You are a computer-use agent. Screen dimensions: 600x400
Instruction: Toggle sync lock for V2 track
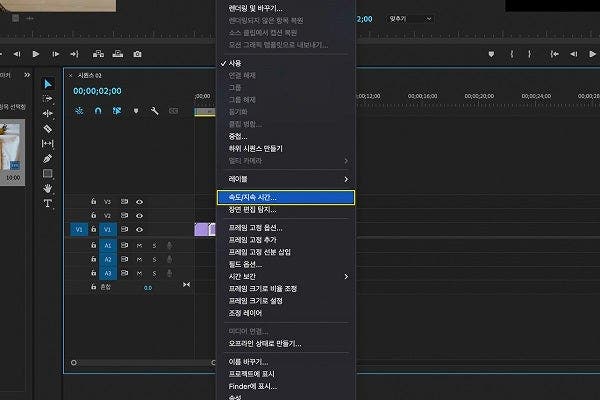coord(124,216)
